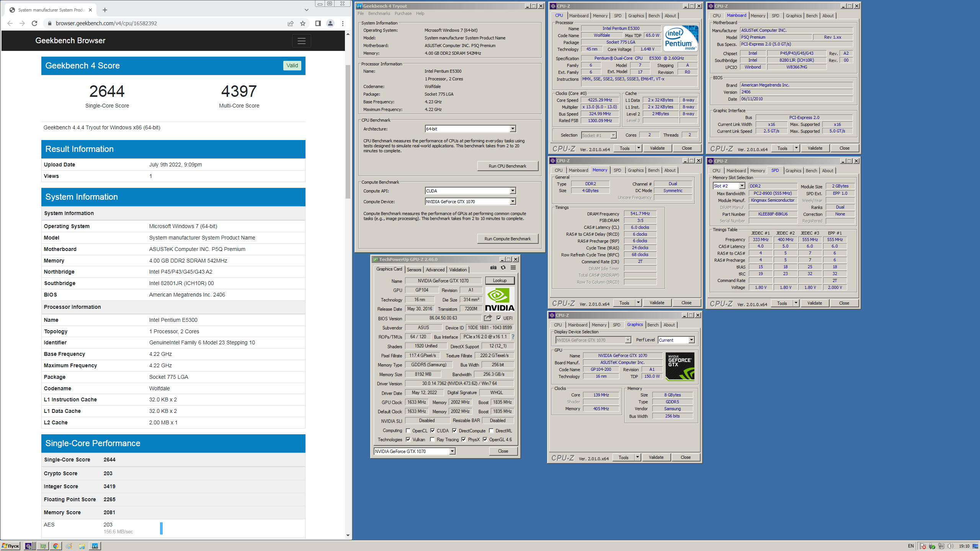Open a new browser tab with the plus icon
980x551 pixels.
click(105, 10)
